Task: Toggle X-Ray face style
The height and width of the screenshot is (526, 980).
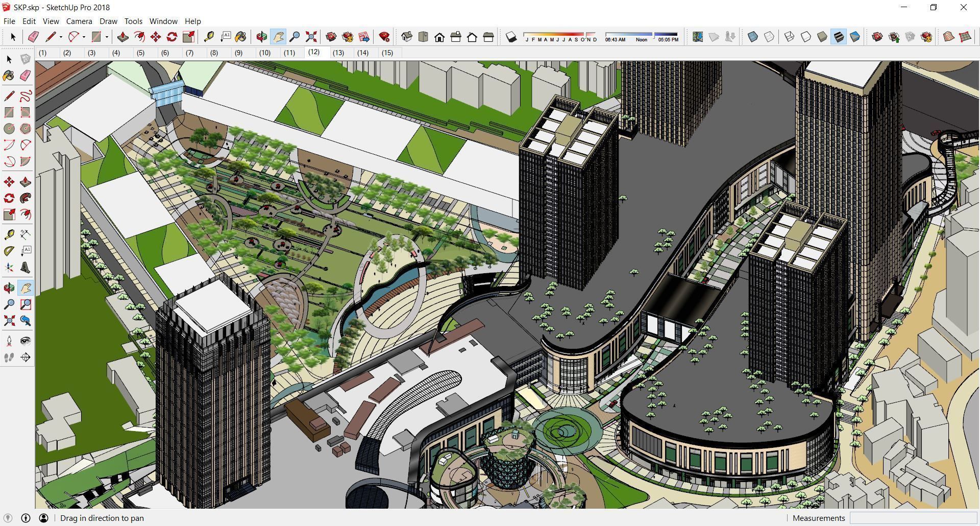Action: (x=753, y=37)
